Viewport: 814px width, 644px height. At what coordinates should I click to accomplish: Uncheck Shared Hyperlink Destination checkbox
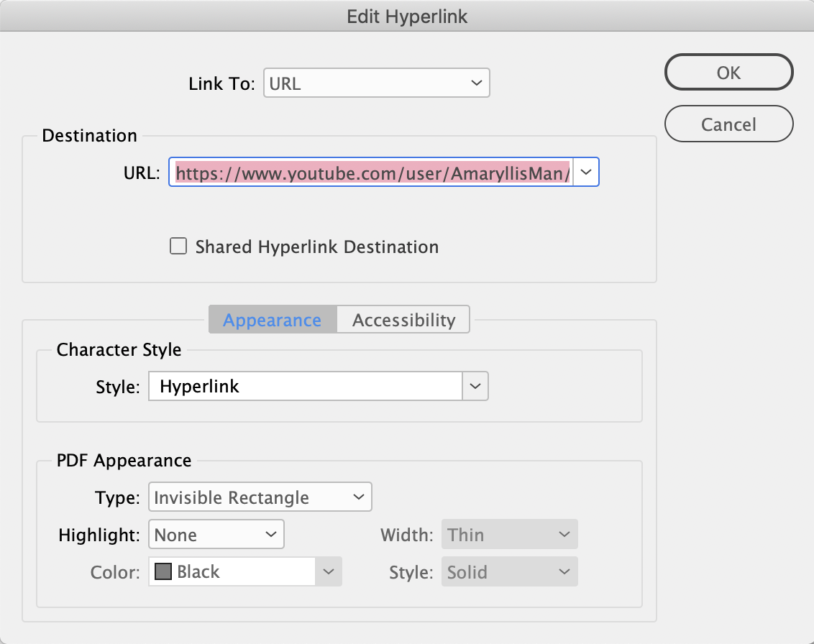178,246
